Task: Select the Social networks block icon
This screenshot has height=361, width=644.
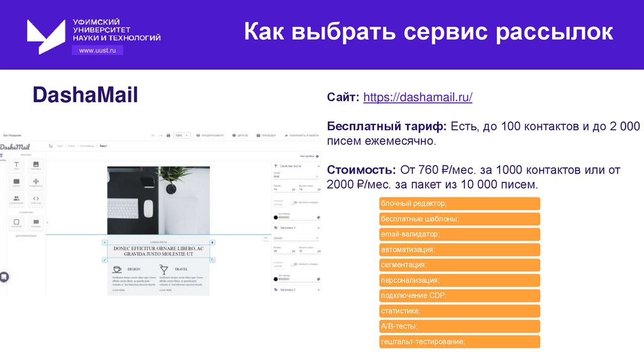Action: (16, 199)
